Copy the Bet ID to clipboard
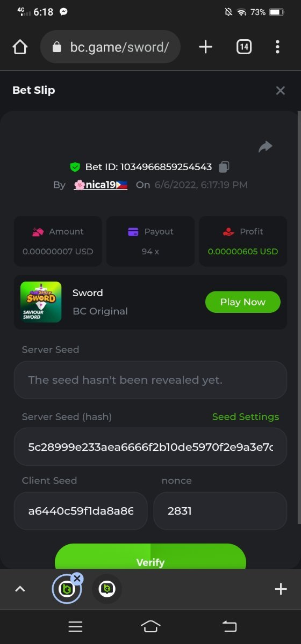 click(x=224, y=167)
